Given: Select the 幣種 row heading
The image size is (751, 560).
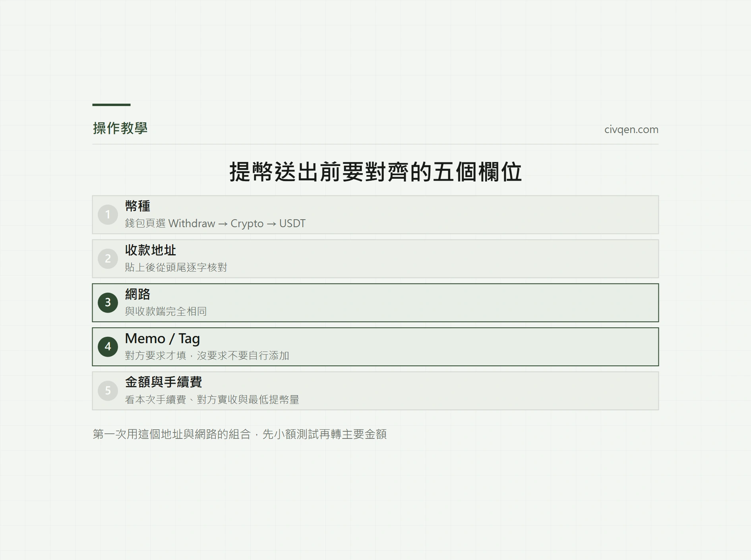Looking at the screenshot, I should (137, 206).
